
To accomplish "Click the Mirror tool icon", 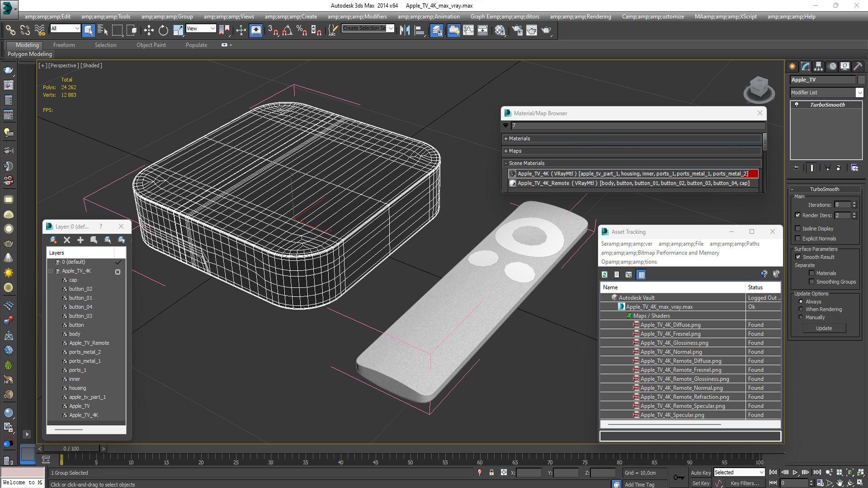I will tap(405, 30).
